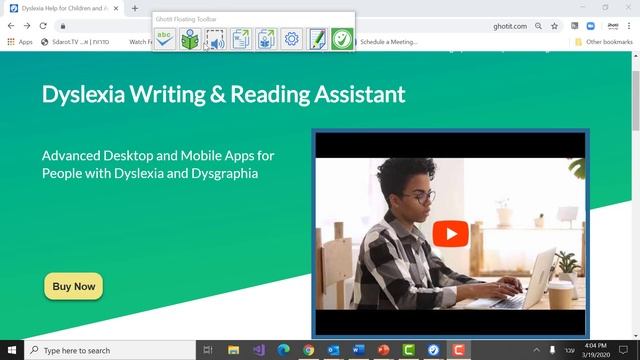Image resolution: width=640 pixels, height=360 pixels.
Task: Open File Explorer from taskbar
Action: [x=233, y=350]
